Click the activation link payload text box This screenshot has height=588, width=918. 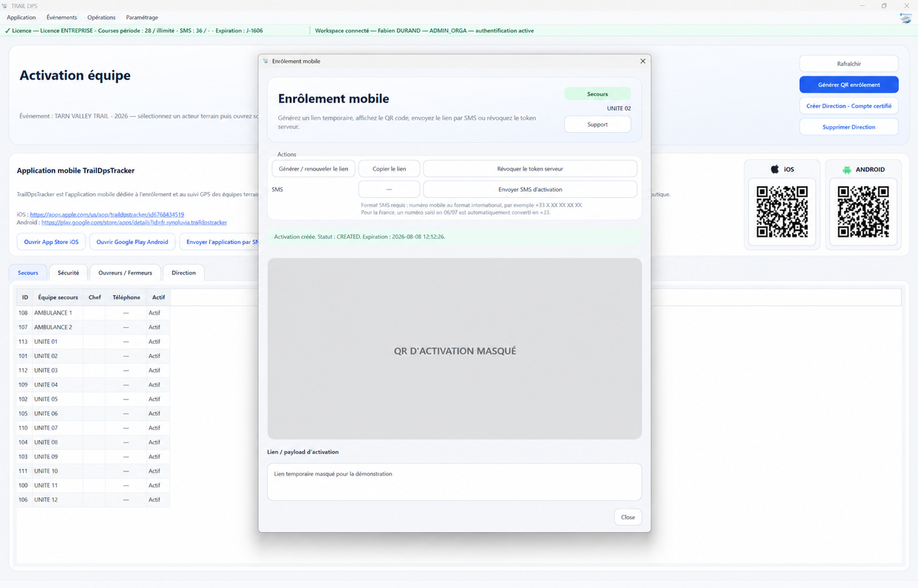point(455,482)
